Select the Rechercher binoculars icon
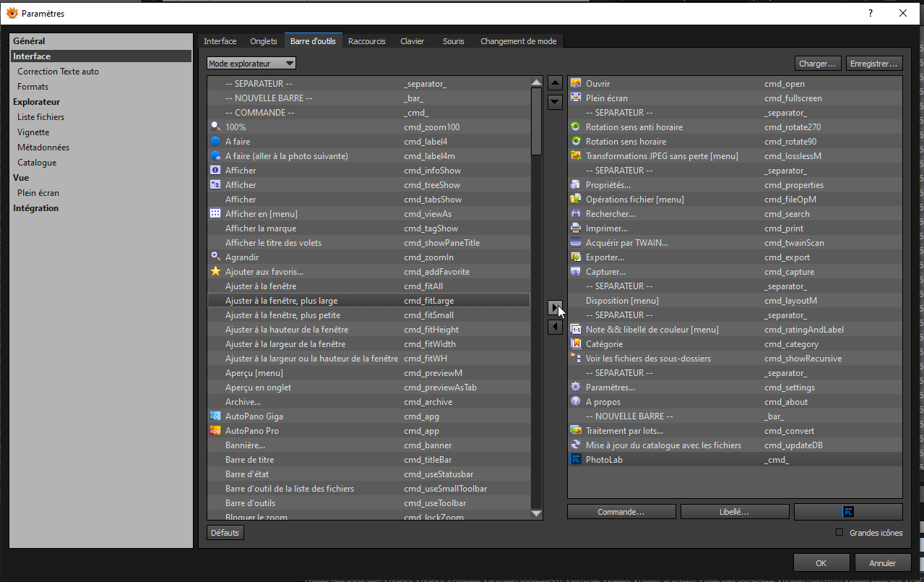This screenshot has width=924, height=582. [x=576, y=214]
